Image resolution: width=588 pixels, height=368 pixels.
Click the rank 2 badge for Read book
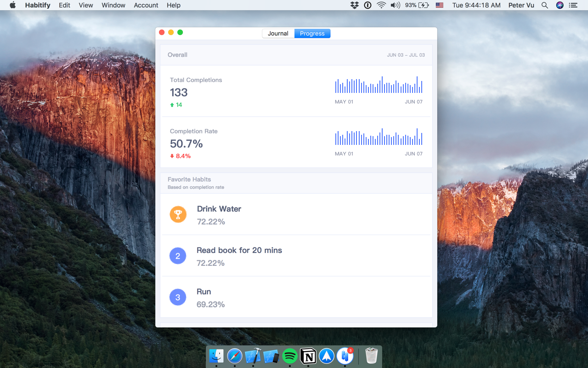[178, 256]
